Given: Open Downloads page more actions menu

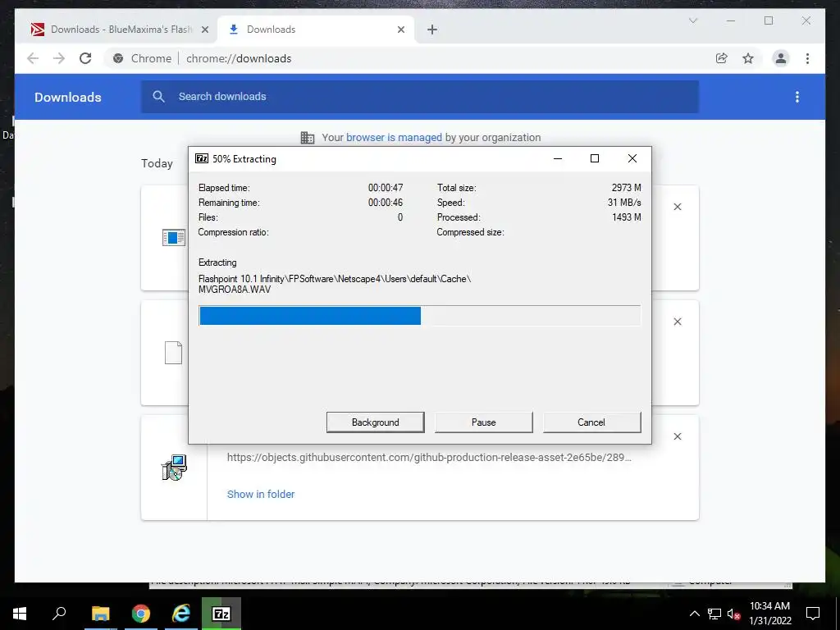Looking at the screenshot, I should (x=797, y=97).
